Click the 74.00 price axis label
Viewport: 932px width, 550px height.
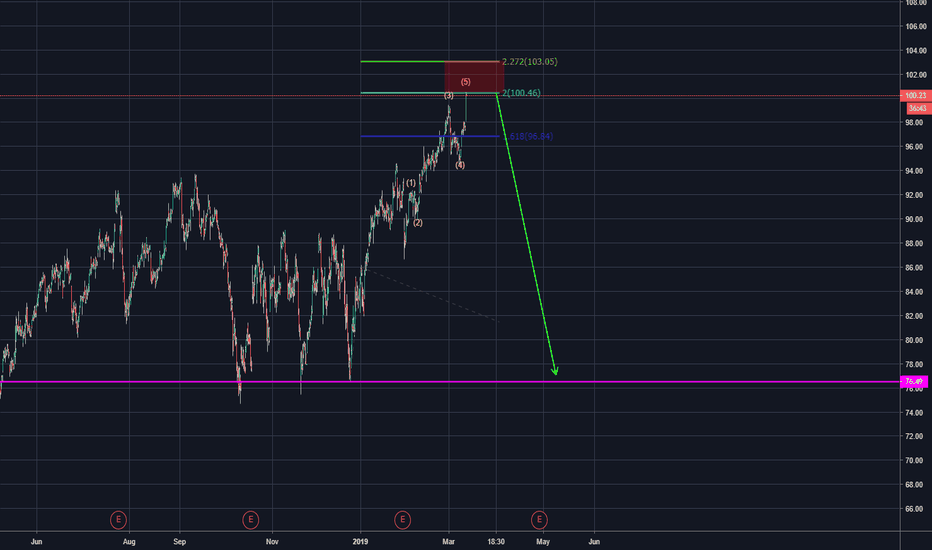916,413
